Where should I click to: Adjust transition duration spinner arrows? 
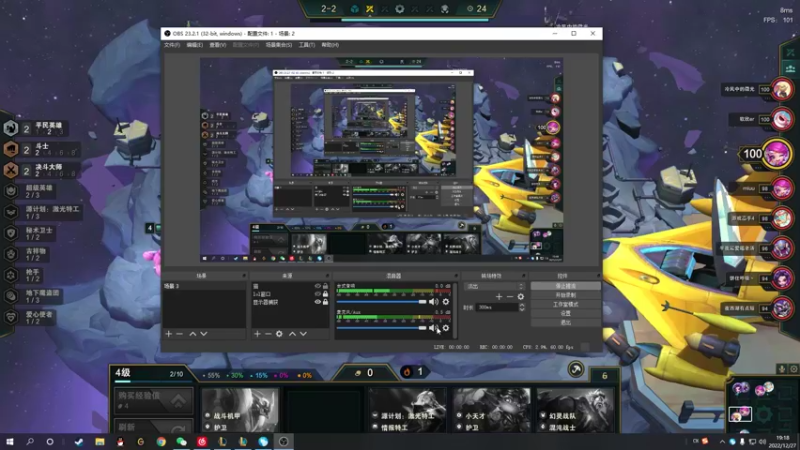point(521,307)
